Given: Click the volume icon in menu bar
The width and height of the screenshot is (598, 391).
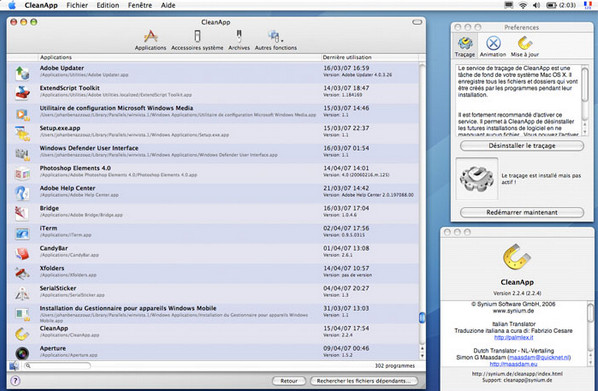Looking at the screenshot, I should (x=536, y=5).
